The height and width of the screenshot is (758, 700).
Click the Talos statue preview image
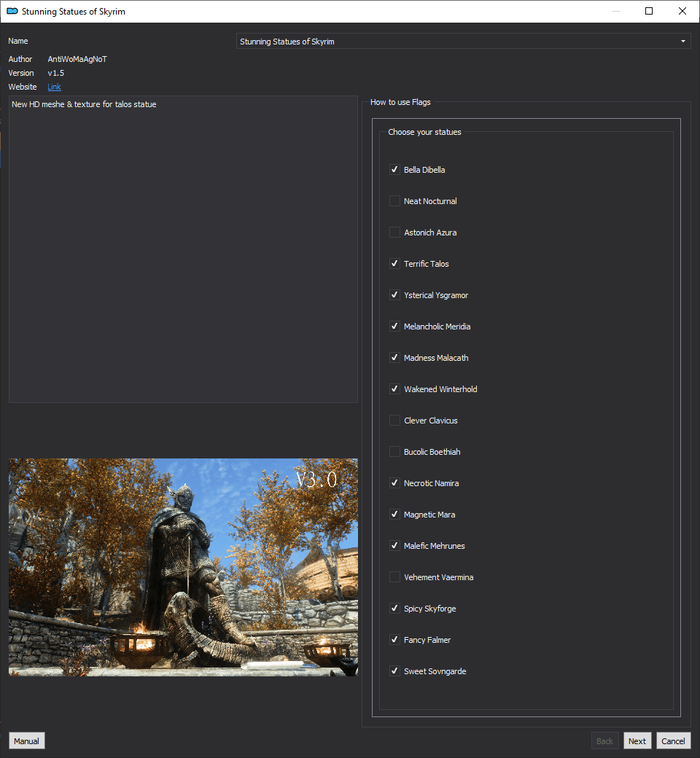[x=183, y=567]
